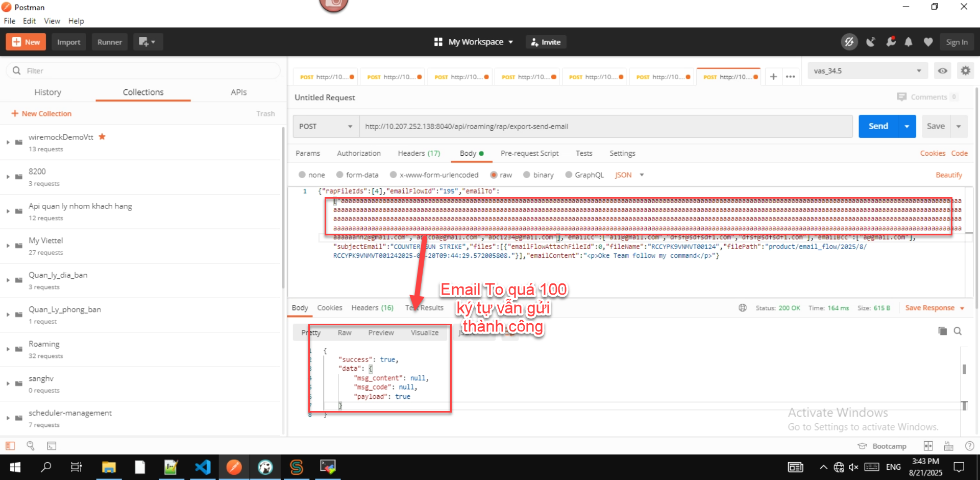Screen dimensions: 980x480
Task: Expand the Roaming collection
Action: (x=8, y=349)
